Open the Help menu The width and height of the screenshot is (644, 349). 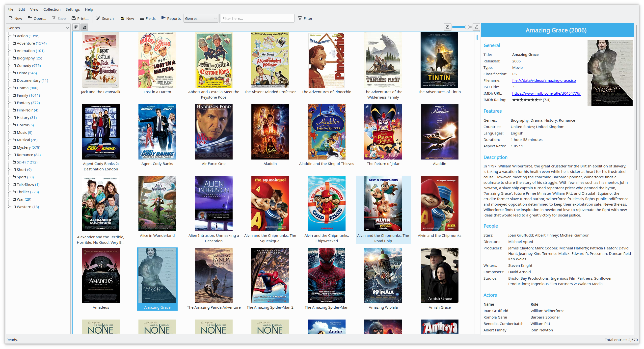click(x=89, y=9)
